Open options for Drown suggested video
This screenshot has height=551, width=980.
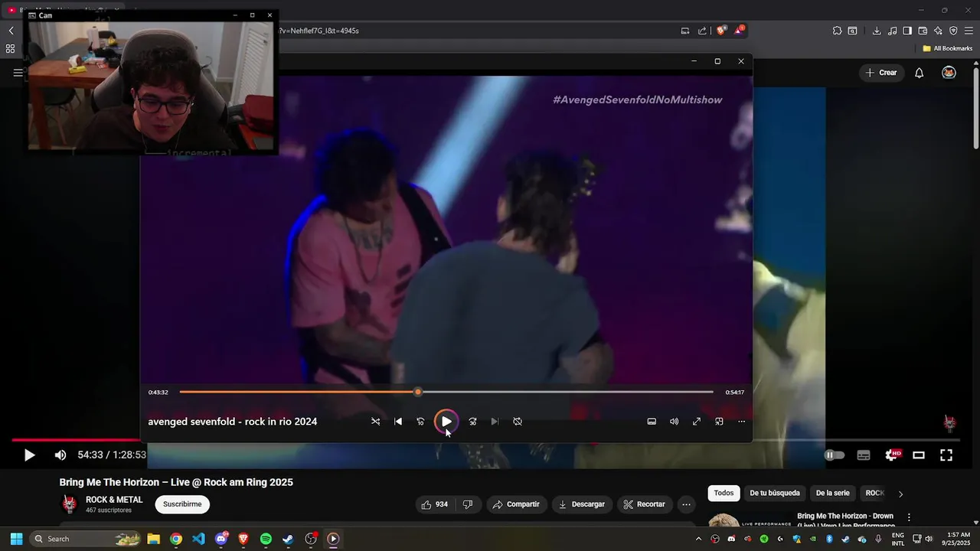pyautogui.click(x=909, y=518)
